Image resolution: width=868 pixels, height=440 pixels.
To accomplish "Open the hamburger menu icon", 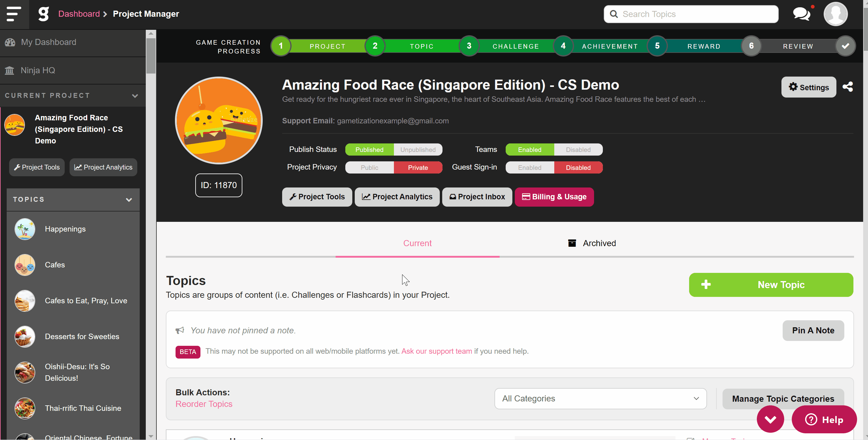I will pyautogui.click(x=14, y=14).
